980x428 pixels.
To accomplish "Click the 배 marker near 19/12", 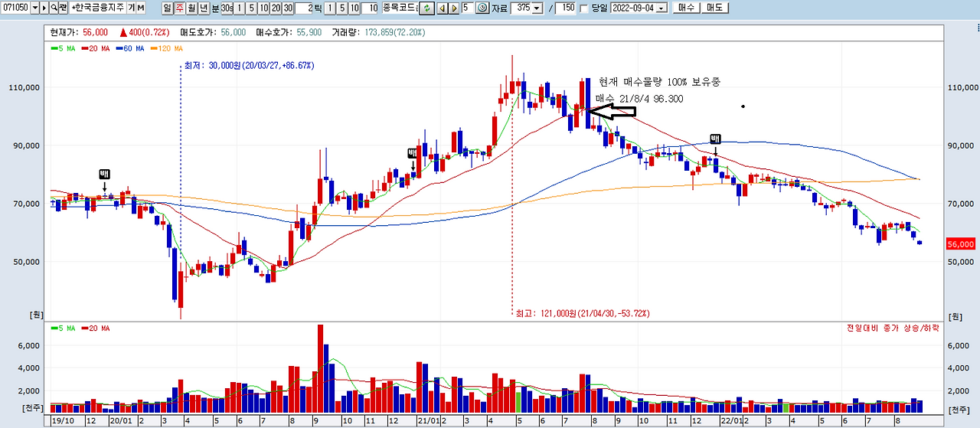I will [x=104, y=174].
